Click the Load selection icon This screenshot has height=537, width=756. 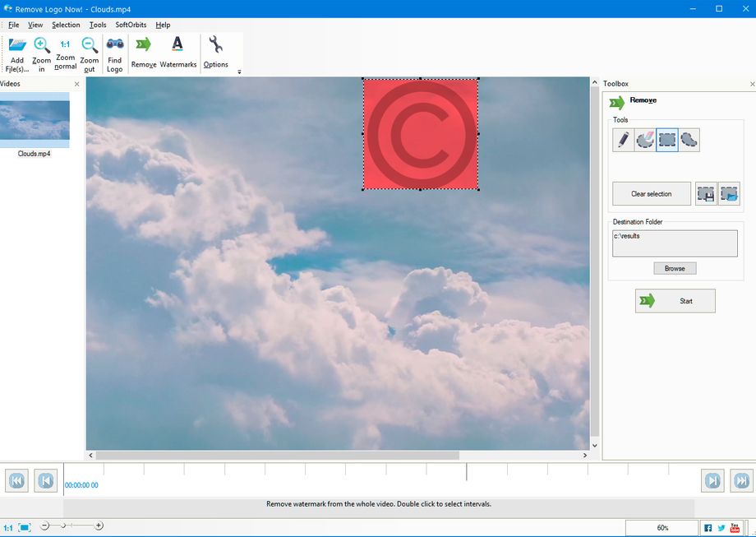click(729, 194)
